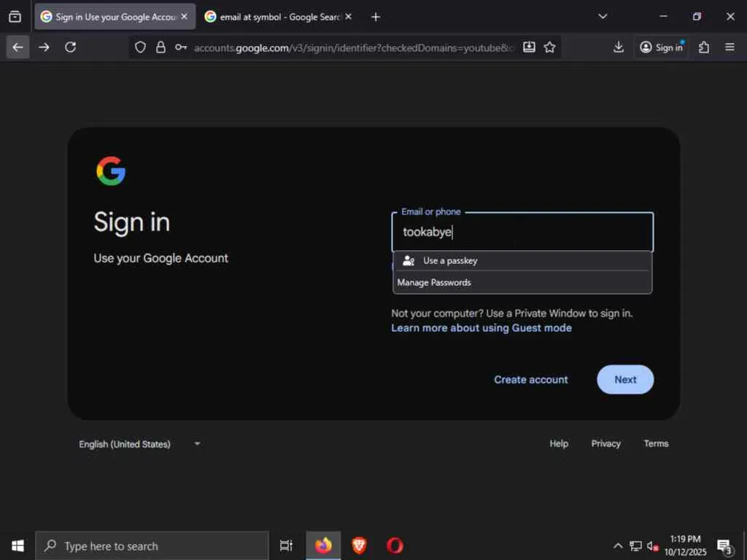Launch Opera browser from taskbar
This screenshot has width=747, height=560.
395,545
